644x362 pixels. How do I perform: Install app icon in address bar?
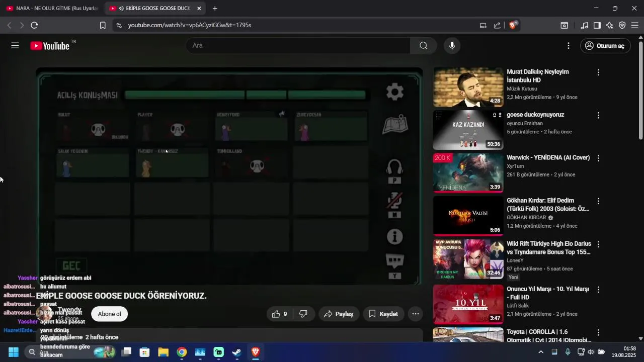tap(483, 25)
